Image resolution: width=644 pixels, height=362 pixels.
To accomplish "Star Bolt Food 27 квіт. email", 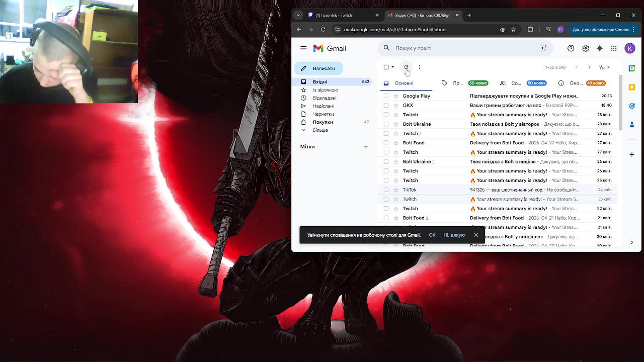I will click(396, 143).
